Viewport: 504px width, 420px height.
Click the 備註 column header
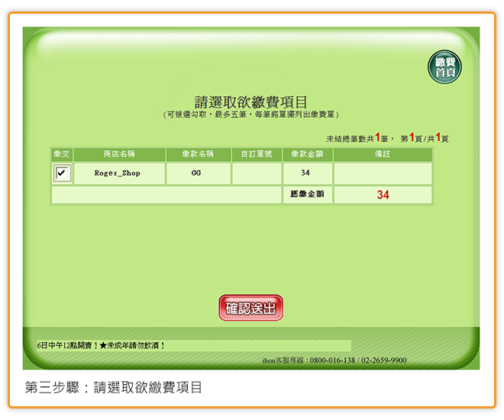383,154
